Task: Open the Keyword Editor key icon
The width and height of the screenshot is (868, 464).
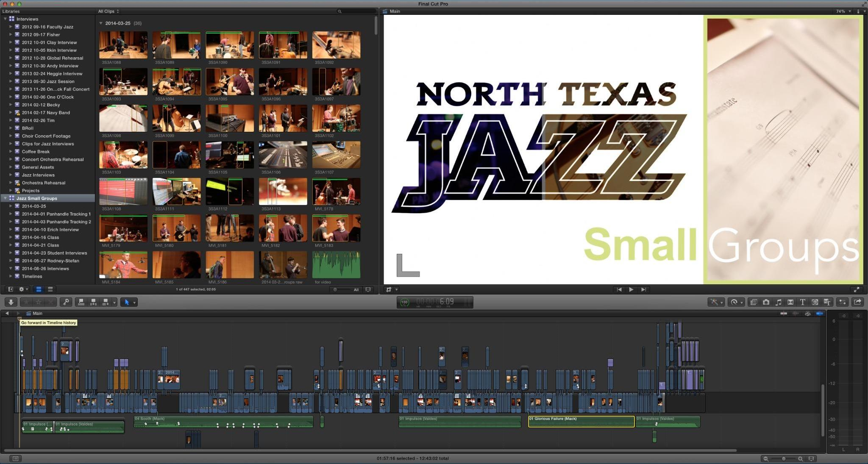Action: (x=65, y=302)
